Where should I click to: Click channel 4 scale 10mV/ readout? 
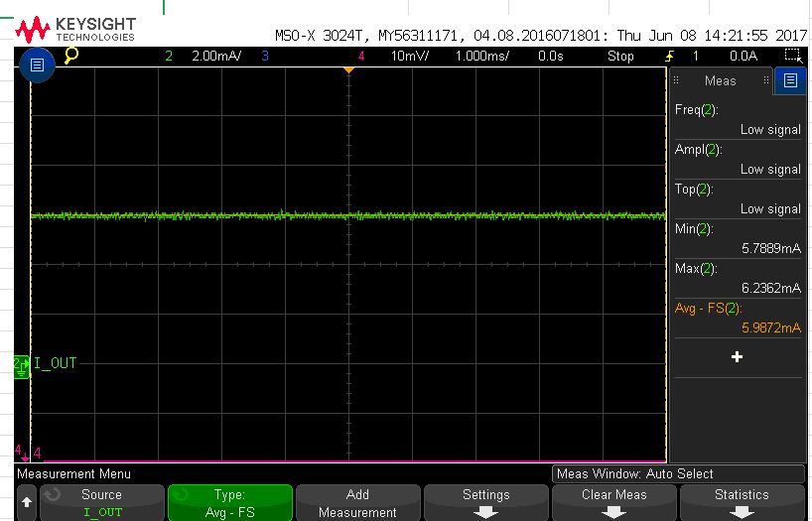[410, 56]
